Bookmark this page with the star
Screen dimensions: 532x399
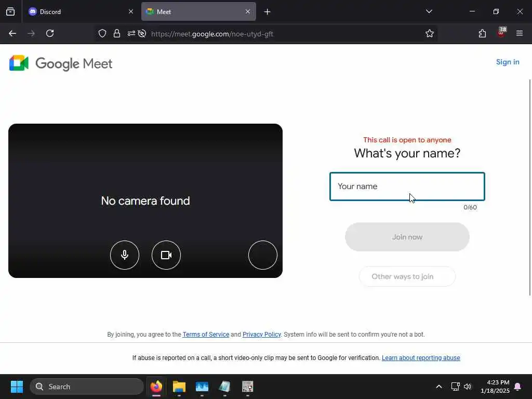point(430,34)
